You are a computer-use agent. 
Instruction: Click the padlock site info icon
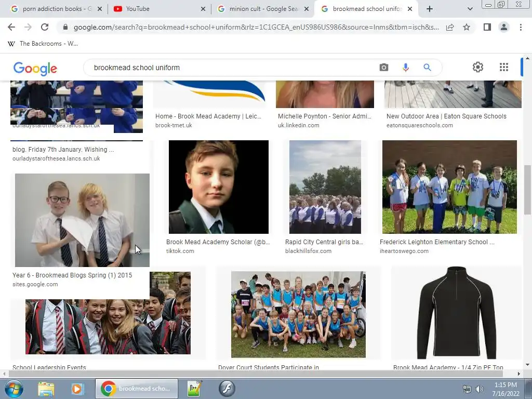point(65,27)
